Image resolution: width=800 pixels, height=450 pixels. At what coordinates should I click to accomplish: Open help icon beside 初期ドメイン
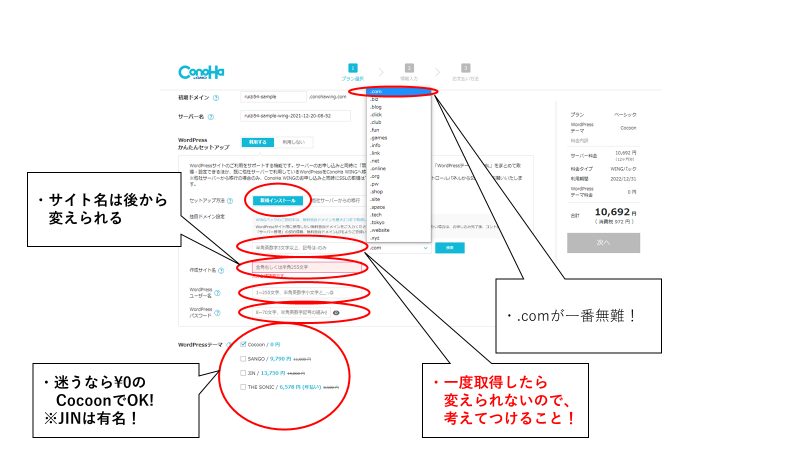[216, 97]
